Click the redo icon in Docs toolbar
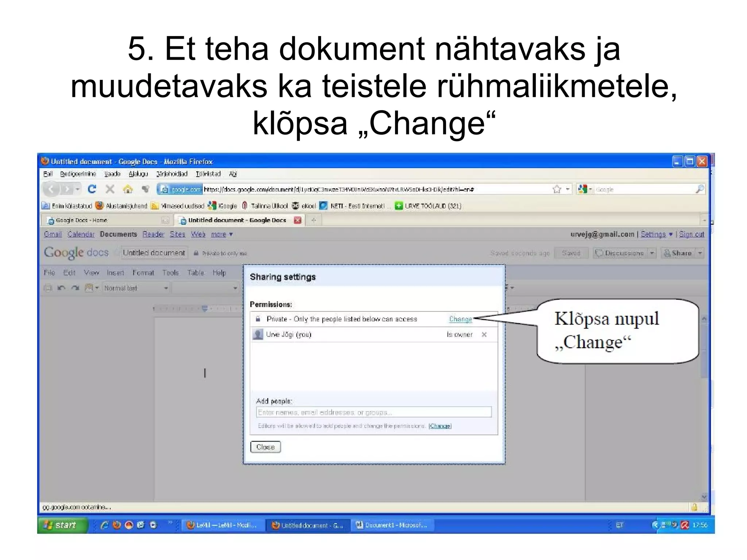Image resolution: width=747 pixels, height=560 pixels. 75,288
